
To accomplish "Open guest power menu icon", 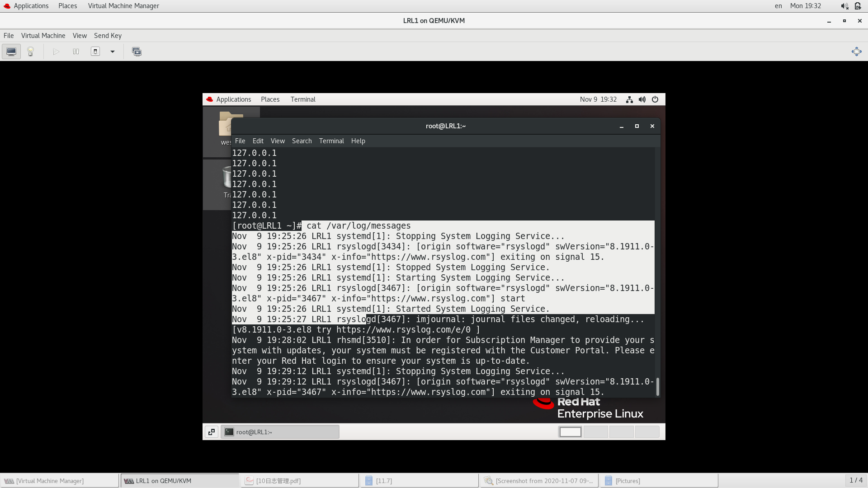I will (x=655, y=99).
